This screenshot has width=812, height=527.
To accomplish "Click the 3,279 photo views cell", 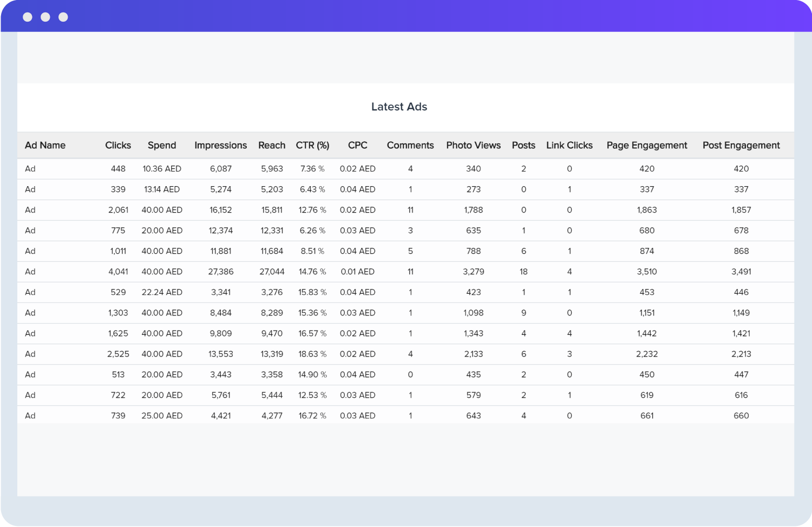I will tap(474, 272).
